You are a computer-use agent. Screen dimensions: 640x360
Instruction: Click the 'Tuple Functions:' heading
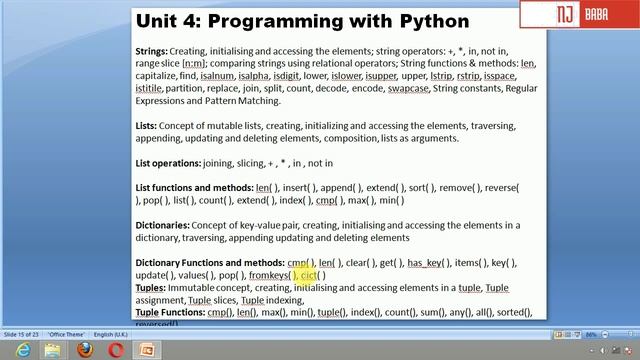click(170, 312)
